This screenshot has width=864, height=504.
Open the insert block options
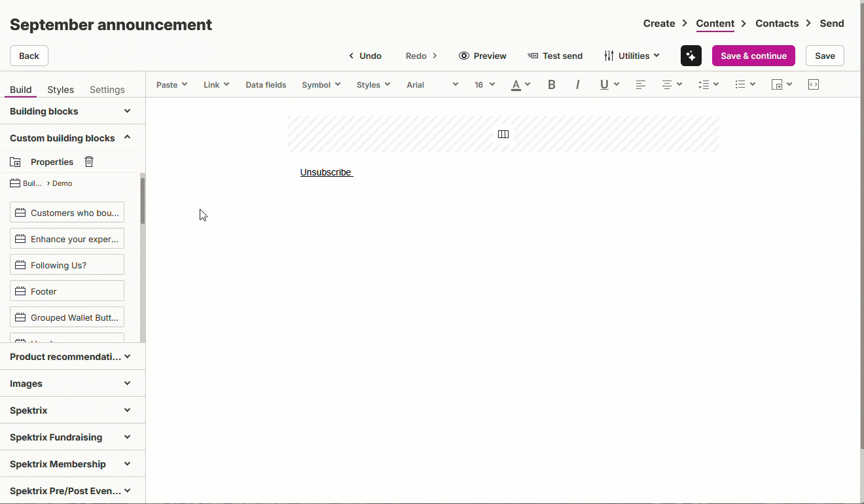(782, 84)
